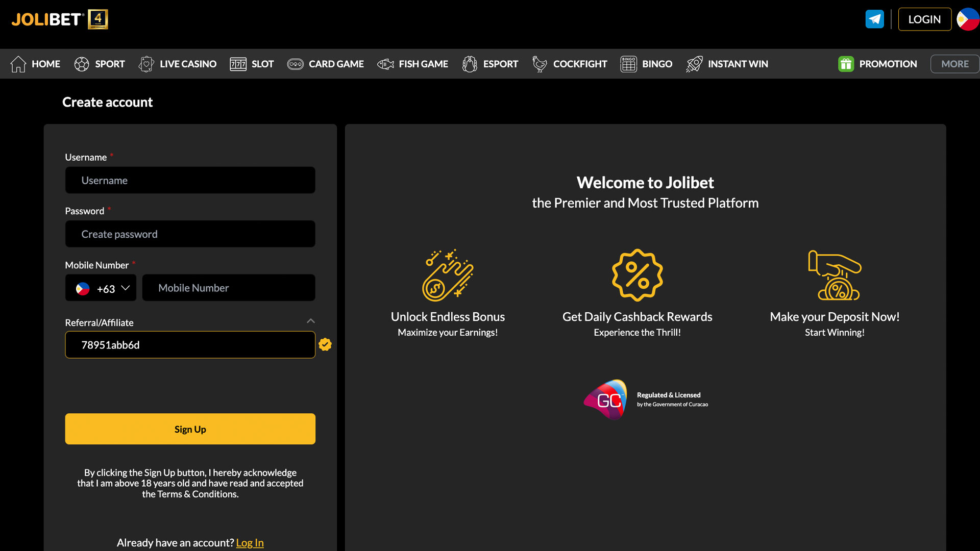
Task: Click the Daily Cashback percent badge icon
Action: tap(638, 275)
